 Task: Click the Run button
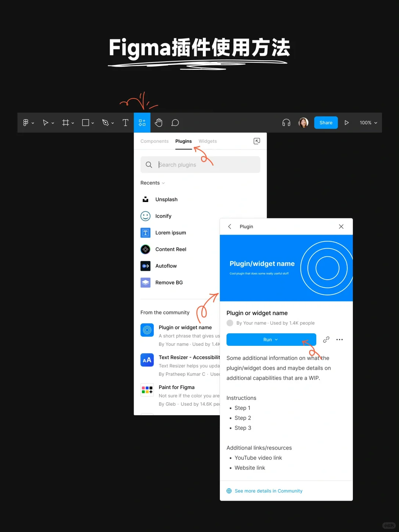pos(271,340)
